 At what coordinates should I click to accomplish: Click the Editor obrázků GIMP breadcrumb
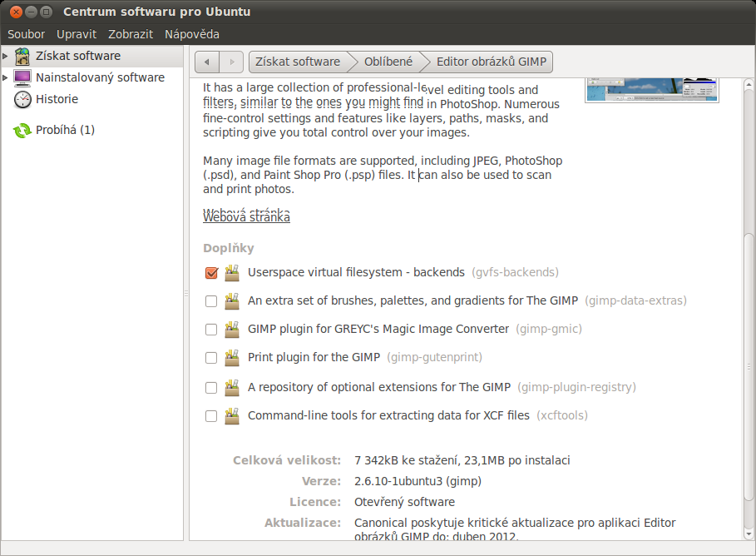[492, 62]
